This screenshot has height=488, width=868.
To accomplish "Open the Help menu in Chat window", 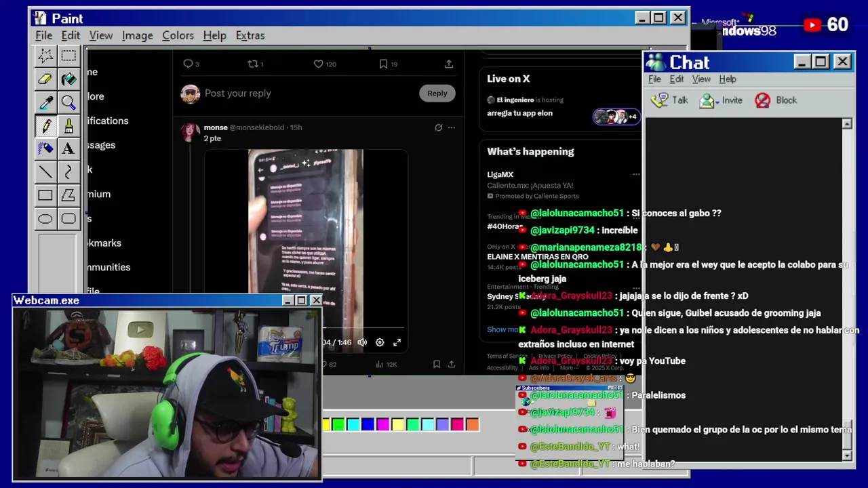I will pyautogui.click(x=728, y=79).
